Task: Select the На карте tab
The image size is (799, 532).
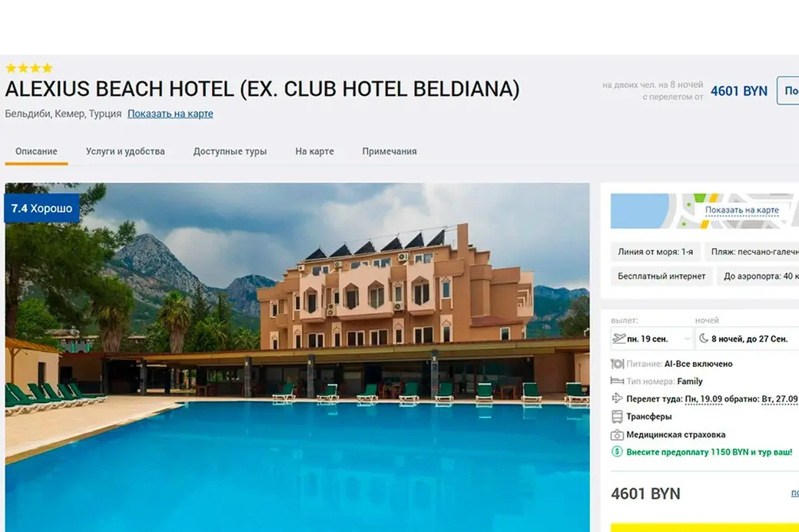Action: (x=314, y=151)
